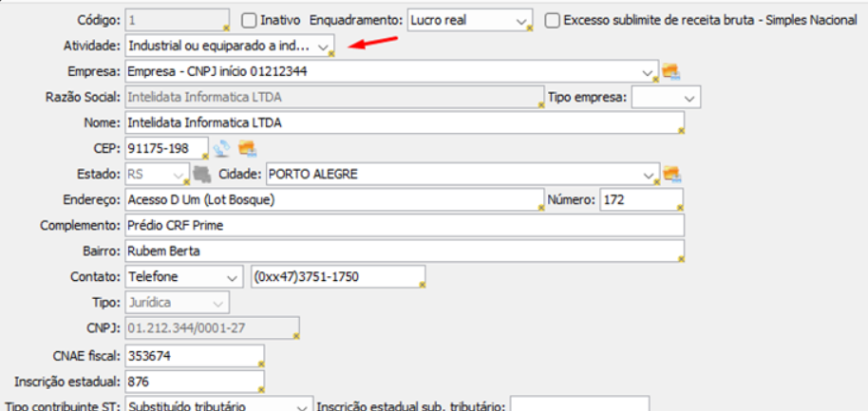Image resolution: width=868 pixels, height=411 pixels.
Task: Open the Tipo contribuinte ST dropdown
Action: coord(301,405)
